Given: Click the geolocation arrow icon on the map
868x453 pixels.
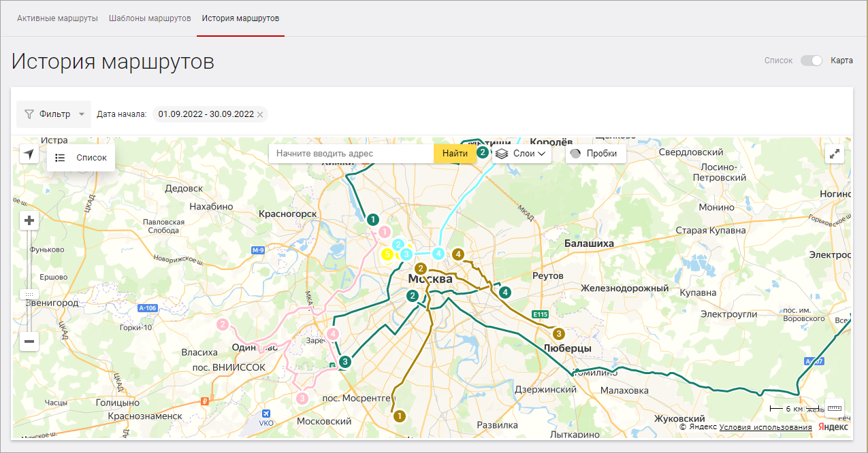Looking at the screenshot, I should pos(29,154).
